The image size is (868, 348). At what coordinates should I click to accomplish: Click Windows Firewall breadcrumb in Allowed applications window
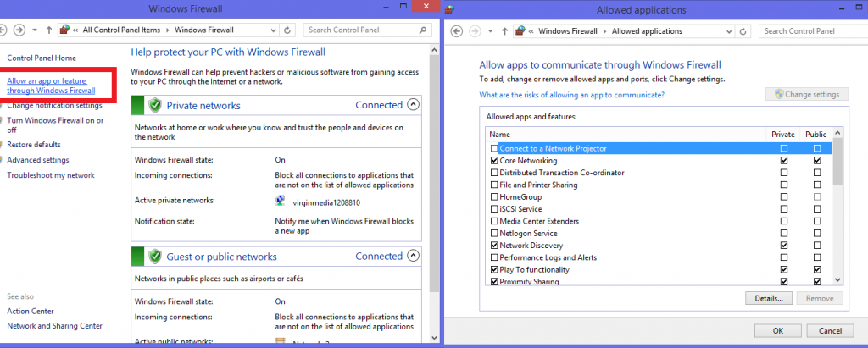[567, 31]
